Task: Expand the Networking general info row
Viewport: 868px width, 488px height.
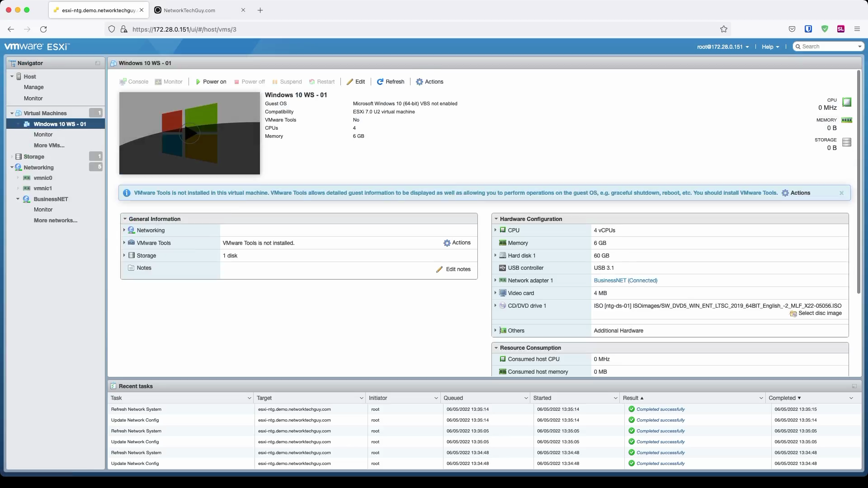Action: 124,230
